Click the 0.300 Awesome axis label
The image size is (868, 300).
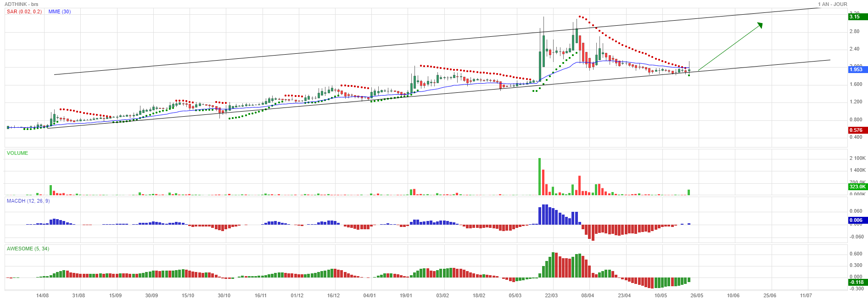[x=856, y=265]
